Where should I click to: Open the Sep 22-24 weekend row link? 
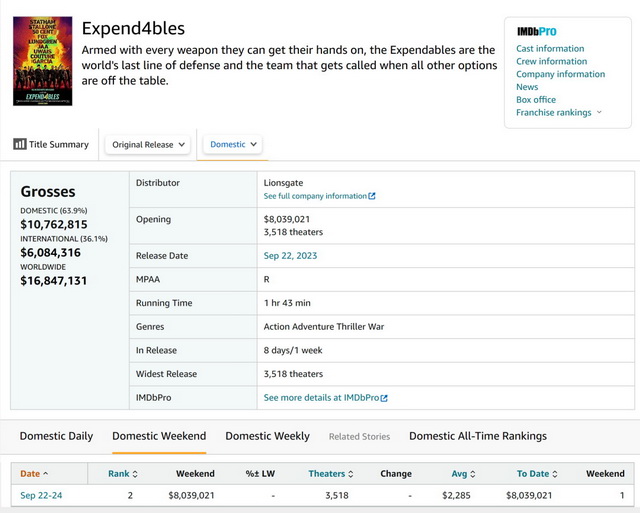pos(41,495)
